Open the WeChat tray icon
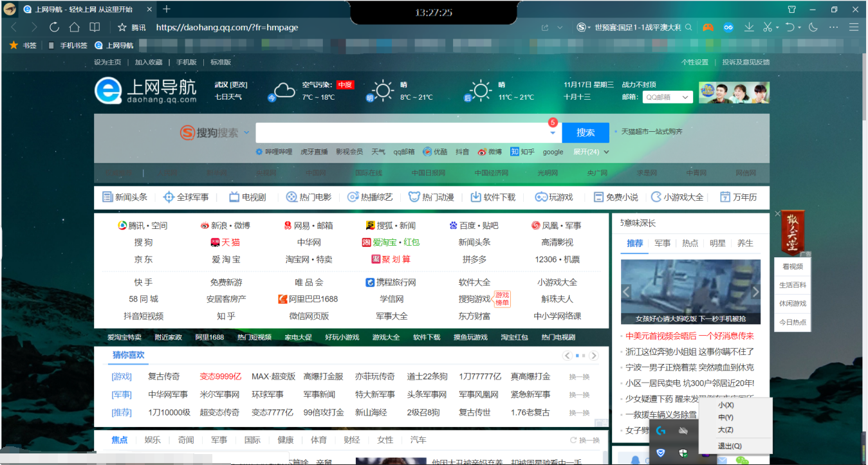Image resolution: width=868 pixels, height=465 pixels. point(743,460)
